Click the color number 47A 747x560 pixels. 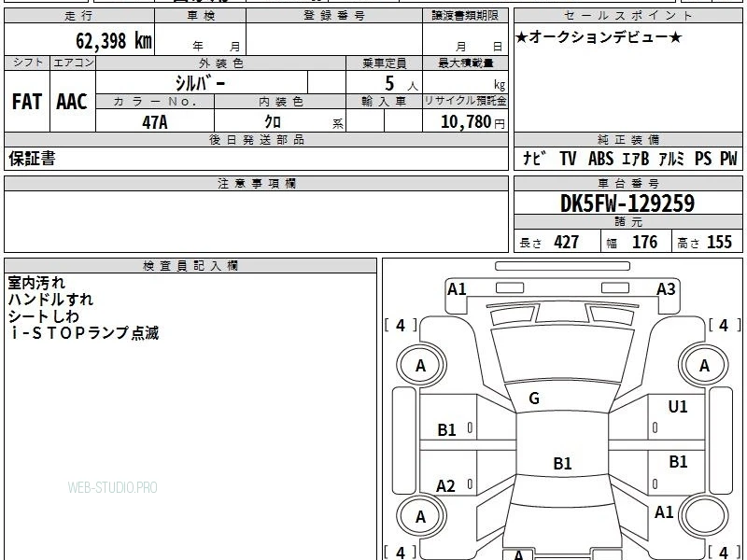[155, 122]
